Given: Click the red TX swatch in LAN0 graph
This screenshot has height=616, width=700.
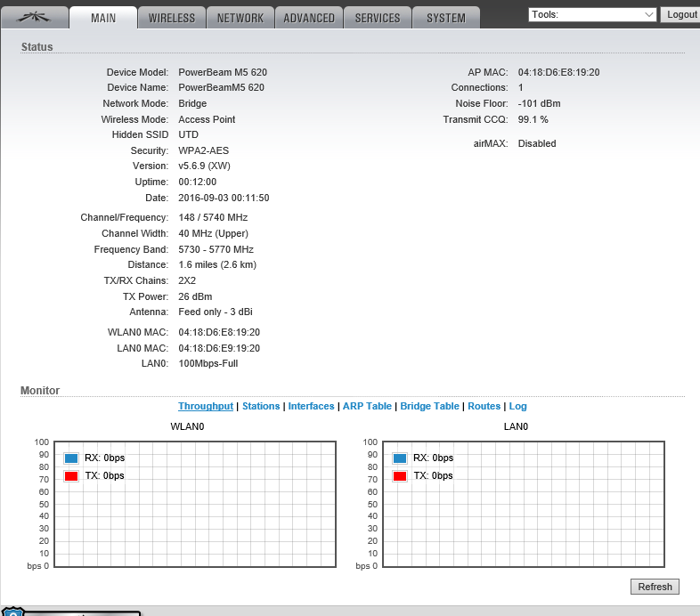Looking at the screenshot, I should 400,476.
